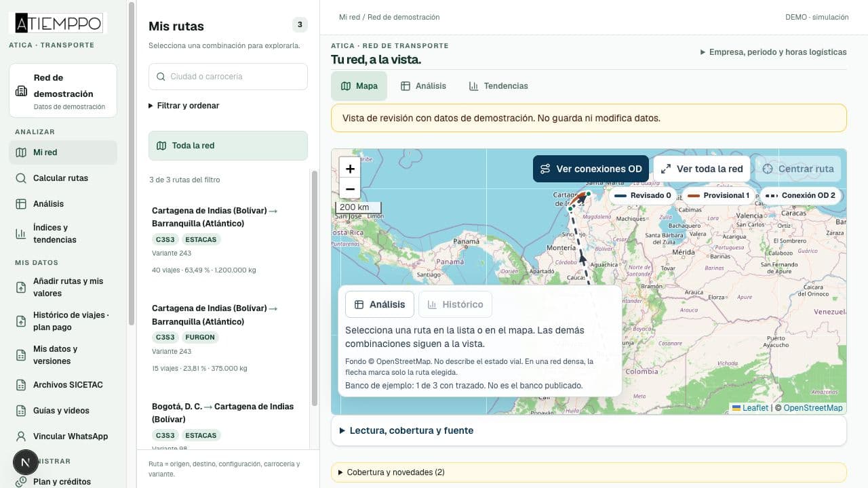Click the round N avatar button

tap(26, 462)
